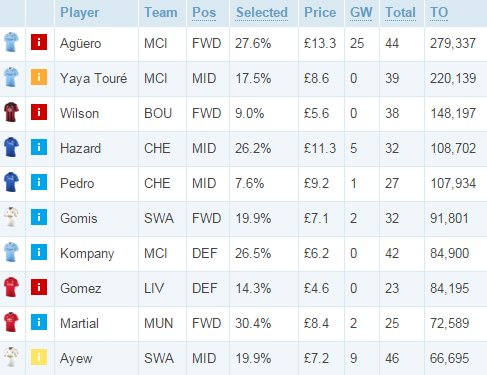Select Martial's Manchester United shirt image

tap(11, 322)
